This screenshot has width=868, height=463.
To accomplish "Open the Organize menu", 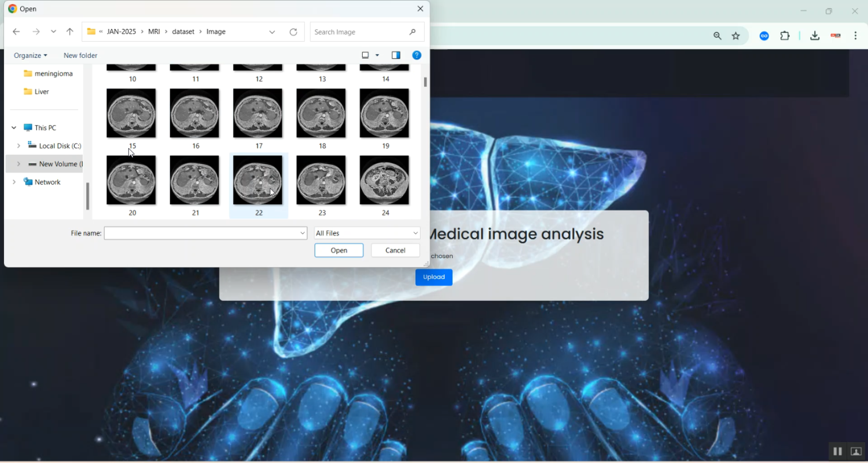I will (x=30, y=56).
